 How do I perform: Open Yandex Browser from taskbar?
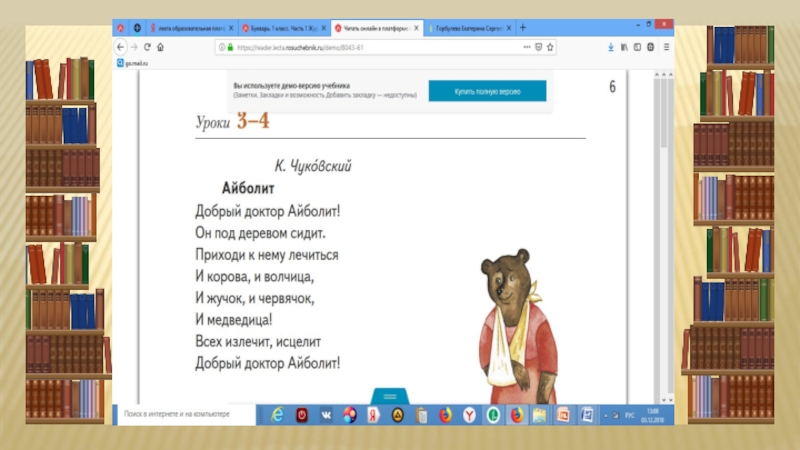[469, 415]
